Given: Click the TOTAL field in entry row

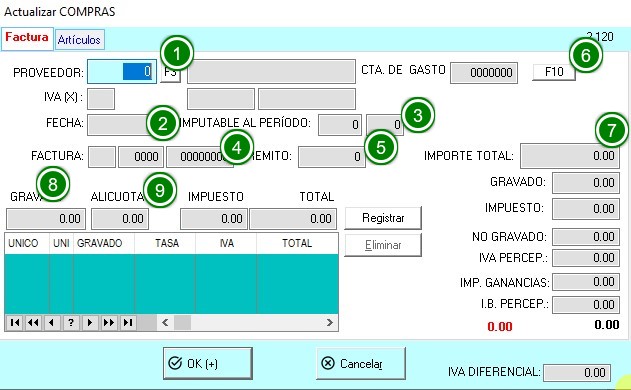Looking at the screenshot, I should click(x=293, y=219).
